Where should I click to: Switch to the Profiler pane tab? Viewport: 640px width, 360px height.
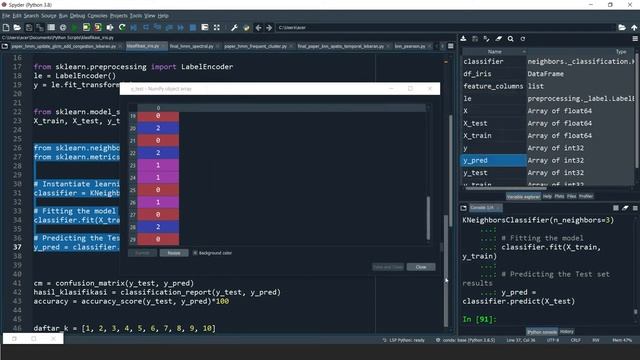pos(586,196)
